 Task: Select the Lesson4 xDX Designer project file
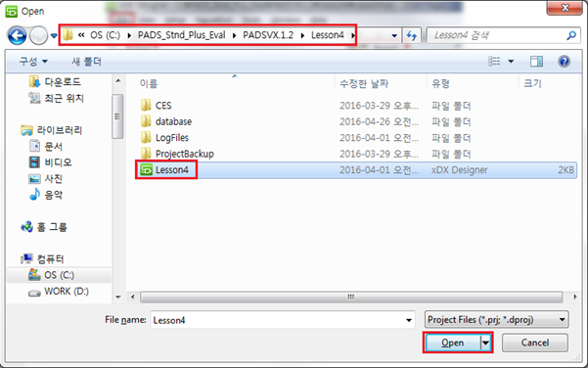click(356, 170)
